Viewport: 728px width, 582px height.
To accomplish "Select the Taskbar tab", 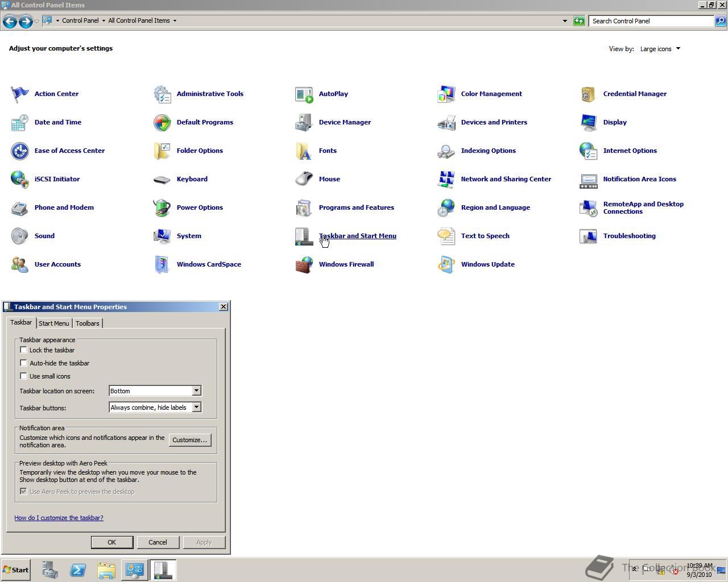I will (x=21, y=322).
